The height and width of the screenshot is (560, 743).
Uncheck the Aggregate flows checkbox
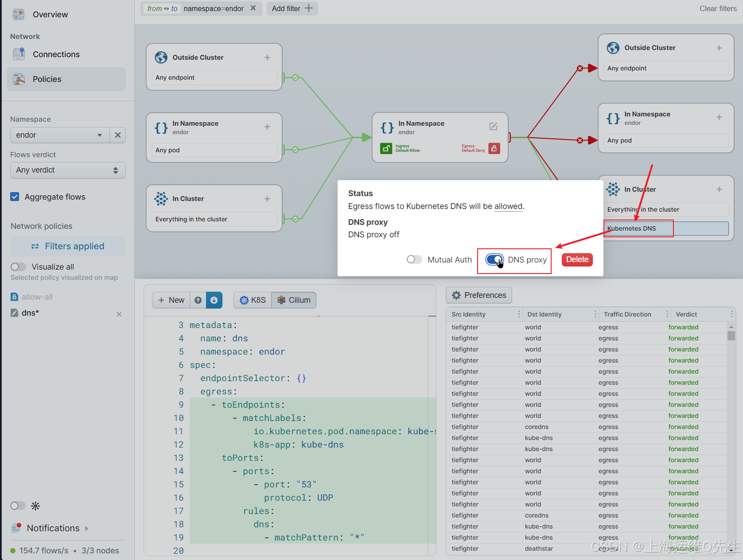tap(15, 197)
